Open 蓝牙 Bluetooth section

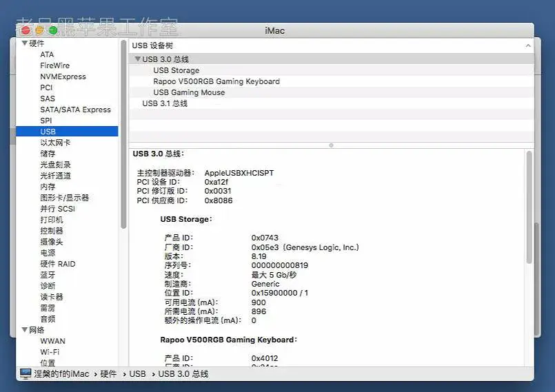[x=48, y=275]
